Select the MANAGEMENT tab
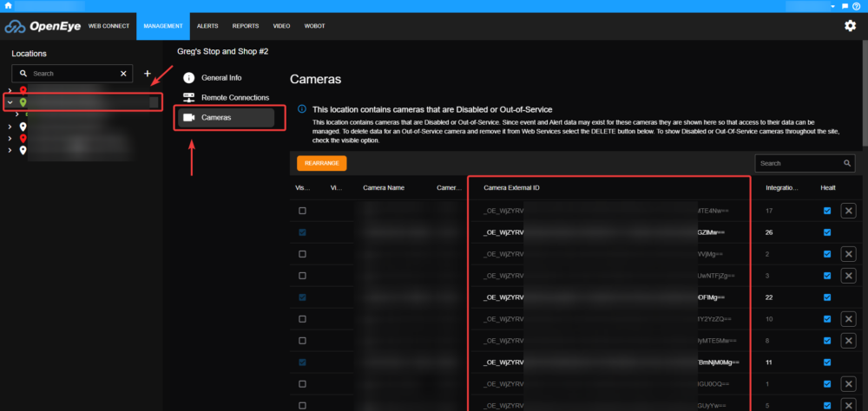The height and width of the screenshot is (411, 868). click(x=163, y=26)
